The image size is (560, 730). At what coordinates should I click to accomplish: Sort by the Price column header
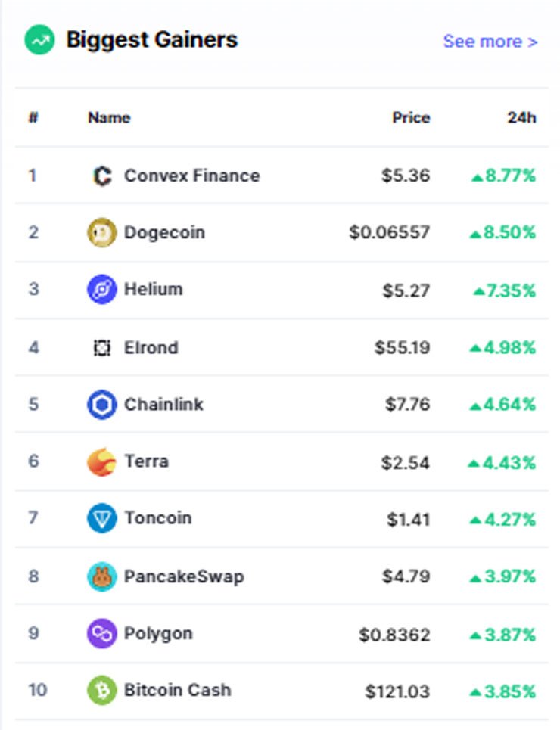click(411, 117)
